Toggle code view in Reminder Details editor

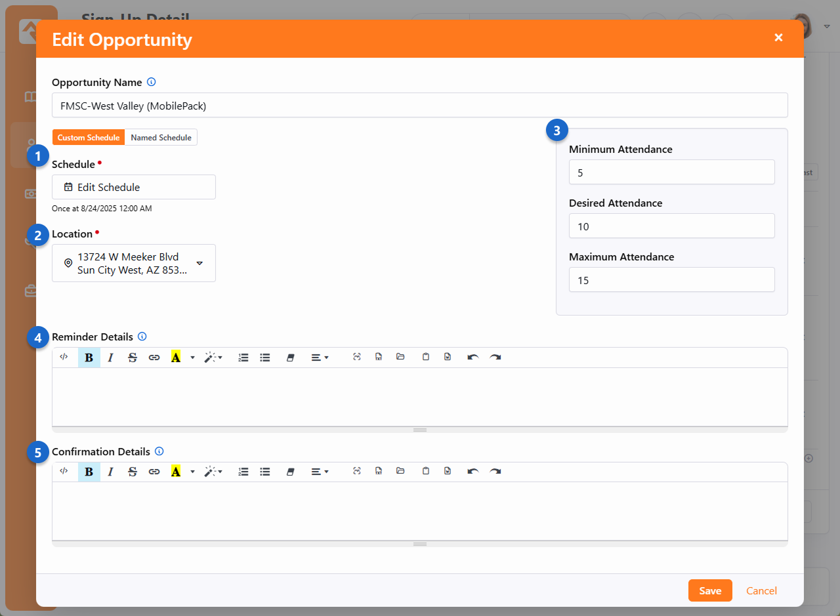click(64, 358)
